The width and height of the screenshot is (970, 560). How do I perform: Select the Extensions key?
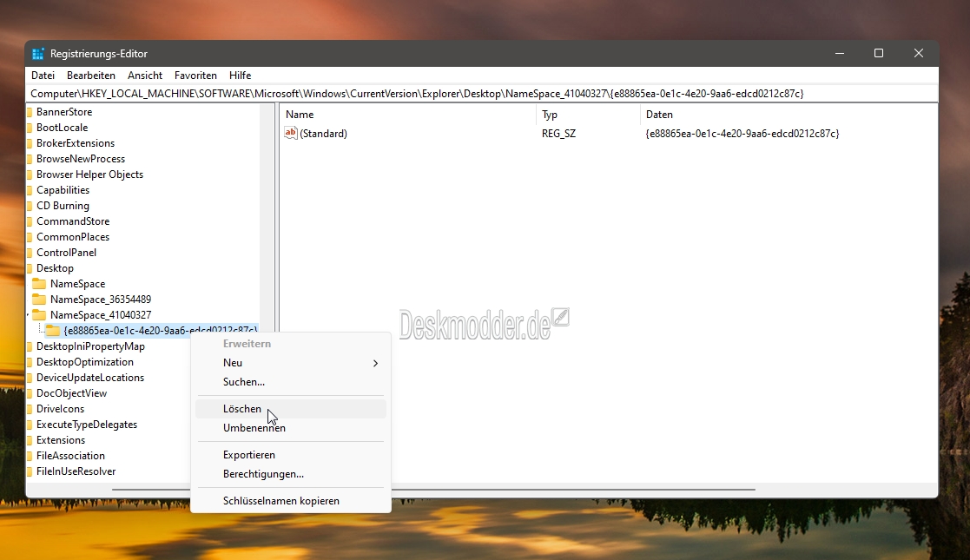(61, 439)
